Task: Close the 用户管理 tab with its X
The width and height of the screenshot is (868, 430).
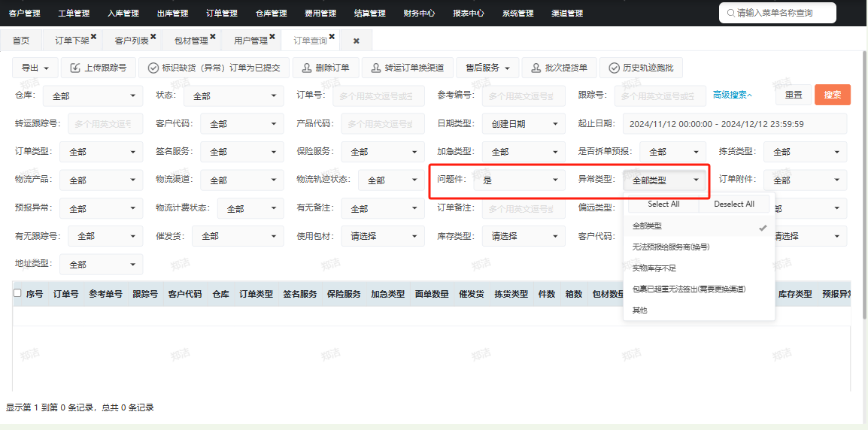Action: tap(272, 37)
